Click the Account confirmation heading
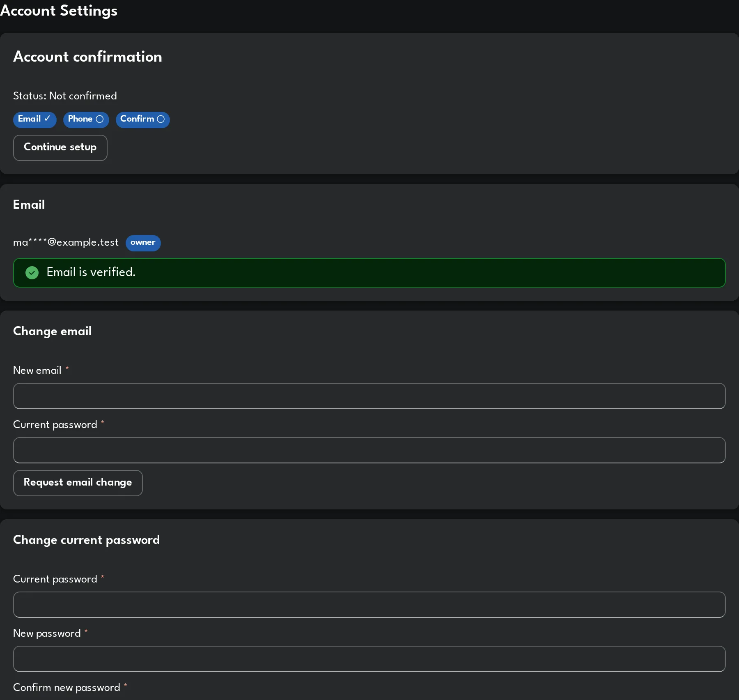The width and height of the screenshot is (739, 700). click(87, 57)
